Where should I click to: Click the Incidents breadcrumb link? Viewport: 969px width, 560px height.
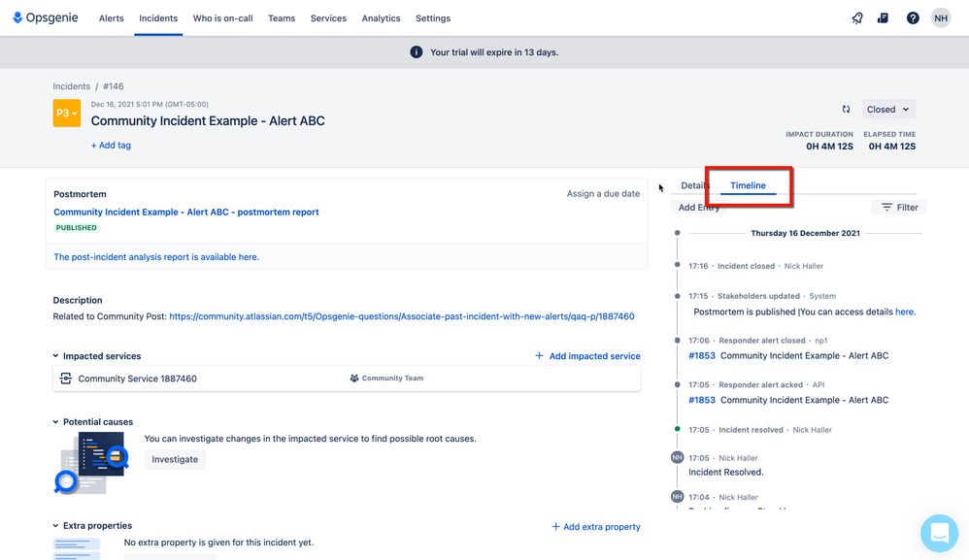pyautogui.click(x=71, y=86)
